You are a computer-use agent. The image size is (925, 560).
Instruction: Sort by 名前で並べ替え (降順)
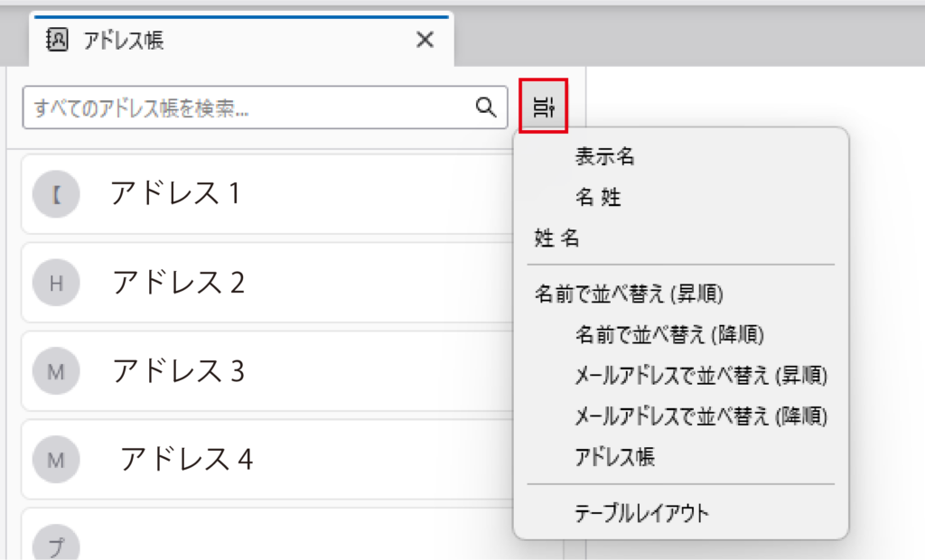coord(669,335)
